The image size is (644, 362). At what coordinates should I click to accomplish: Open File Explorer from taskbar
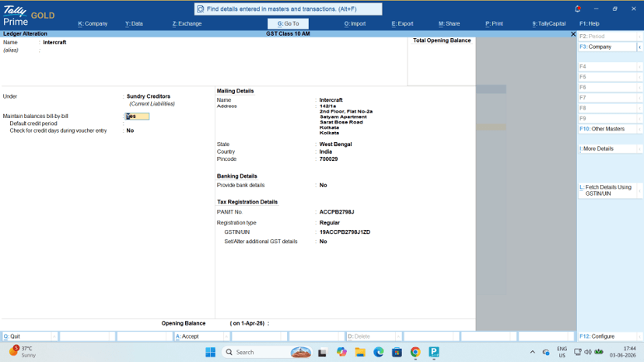pos(360,352)
